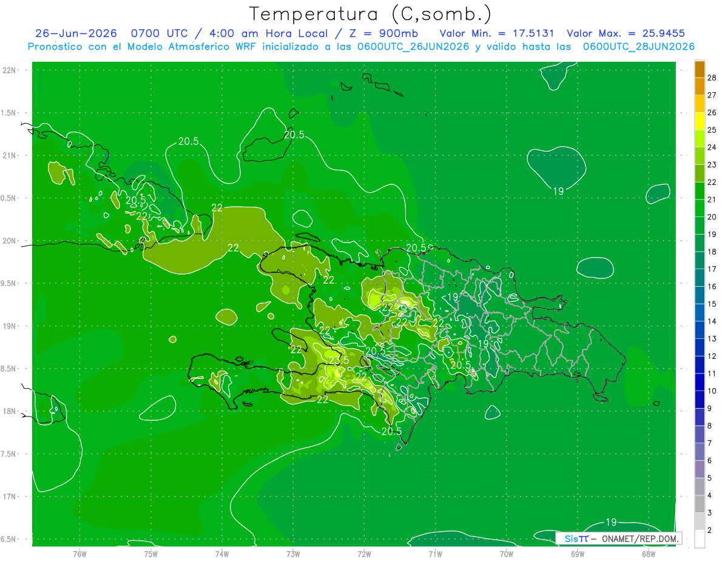Viewport: 728px width, 562px height.
Task: Click the "22N" latitude axis label
Action: pos(9,70)
